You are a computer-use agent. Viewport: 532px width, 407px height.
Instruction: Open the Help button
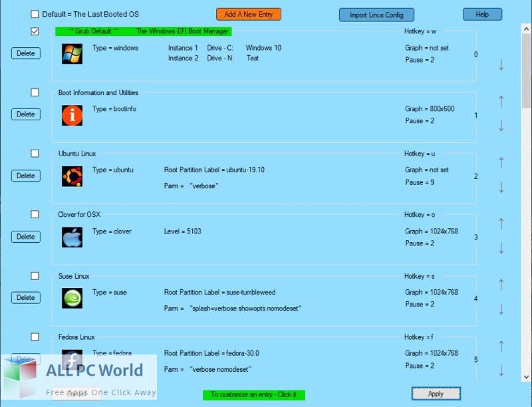click(482, 15)
